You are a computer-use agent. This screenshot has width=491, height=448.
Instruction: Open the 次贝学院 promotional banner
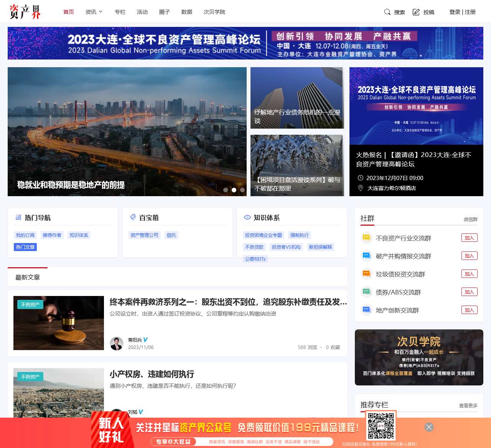[x=419, y=357]
